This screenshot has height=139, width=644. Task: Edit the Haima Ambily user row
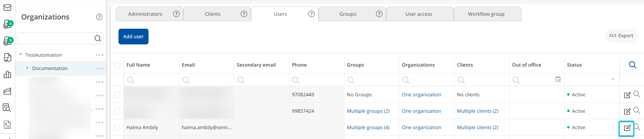pyautogui.click(x=627, y=128)
